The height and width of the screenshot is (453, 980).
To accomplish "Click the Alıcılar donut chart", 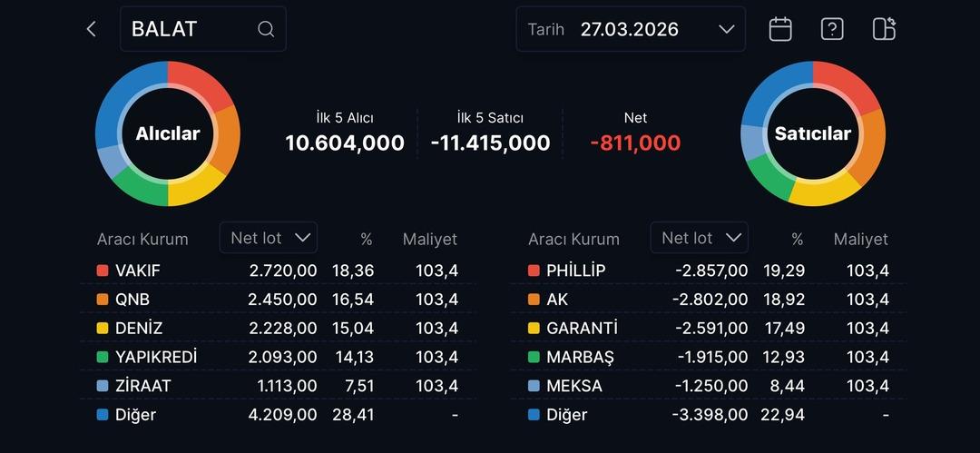I will pos(168,133).
